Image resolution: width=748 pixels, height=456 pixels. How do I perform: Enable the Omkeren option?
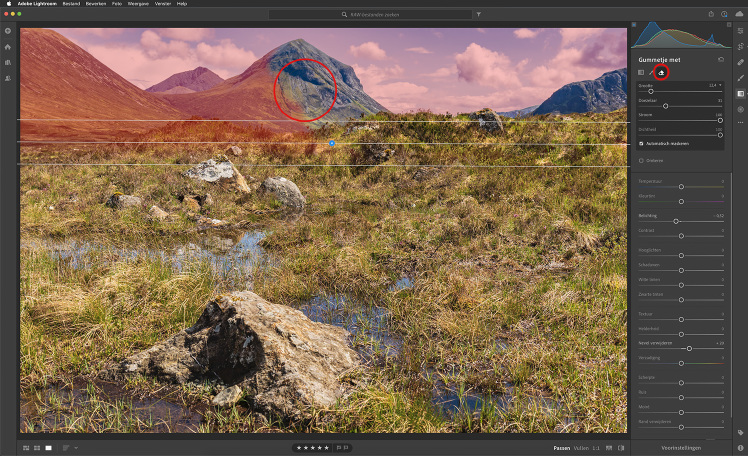pyautogui.click(x=641, y=161)
